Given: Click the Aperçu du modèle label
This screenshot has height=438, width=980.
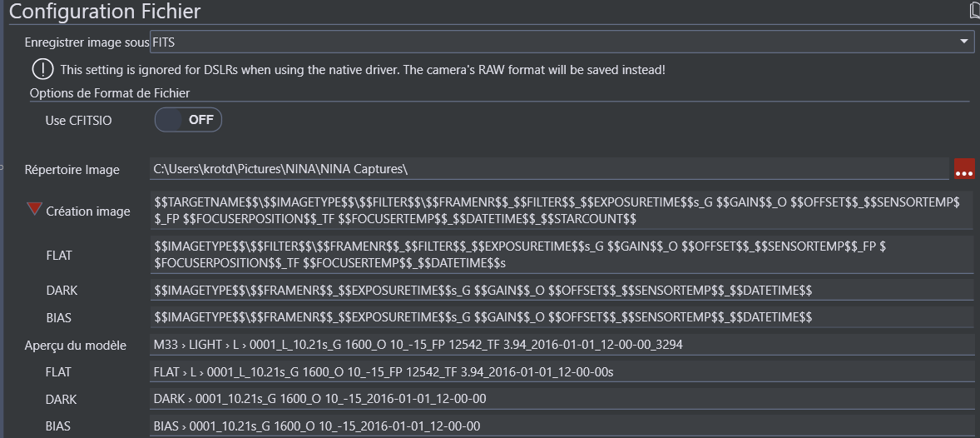Looking at the screenshot, I should click(76, 346).
